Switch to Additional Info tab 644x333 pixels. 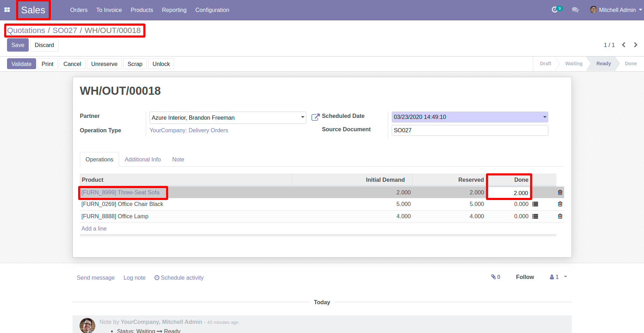(x=143, y=159)
